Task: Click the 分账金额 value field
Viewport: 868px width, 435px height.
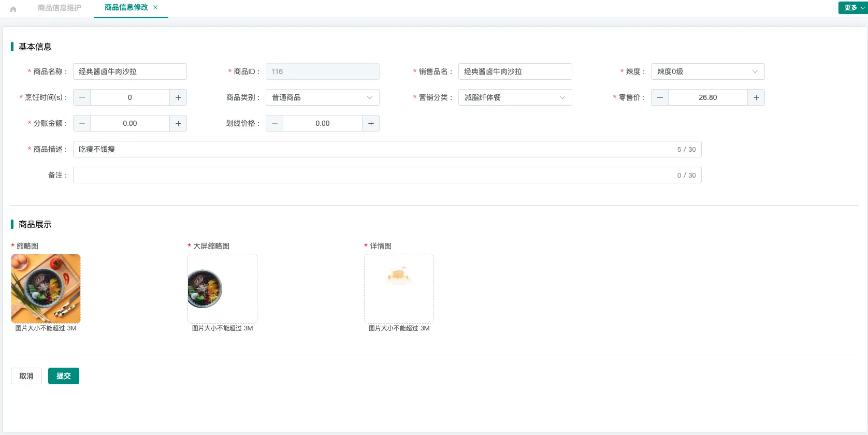Action: [x=130, y=123]
